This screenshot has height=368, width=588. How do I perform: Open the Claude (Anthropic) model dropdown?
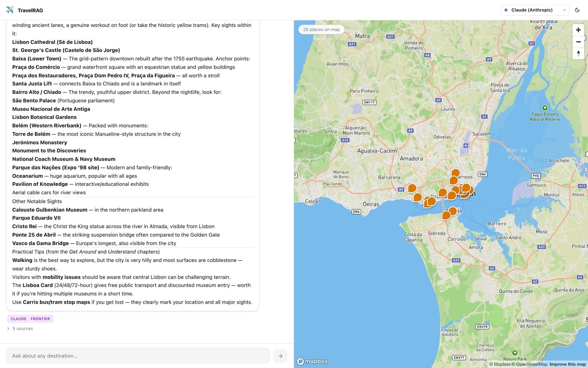535,10
